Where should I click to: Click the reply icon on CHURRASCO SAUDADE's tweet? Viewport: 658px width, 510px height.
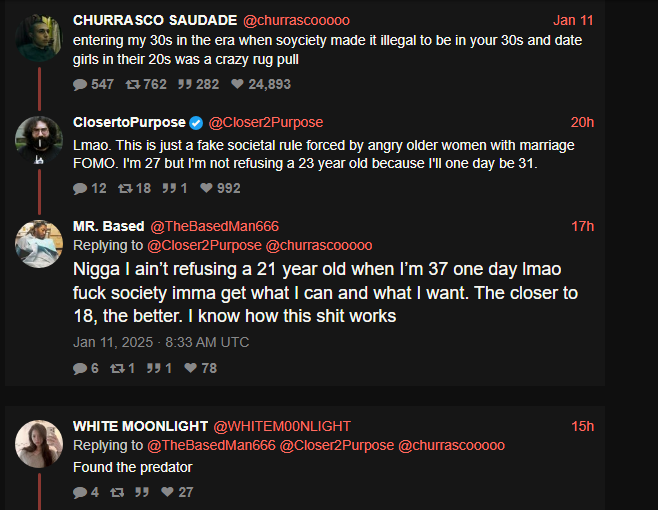(x=80, y=85)
